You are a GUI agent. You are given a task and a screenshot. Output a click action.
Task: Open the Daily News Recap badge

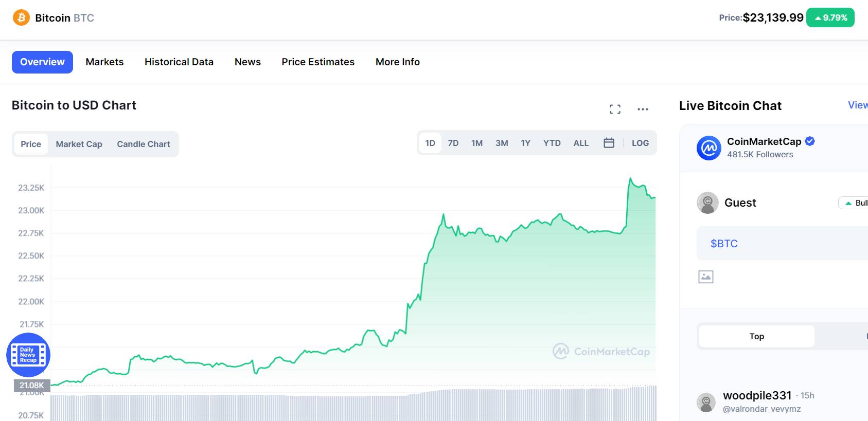(x=28, y=355)
